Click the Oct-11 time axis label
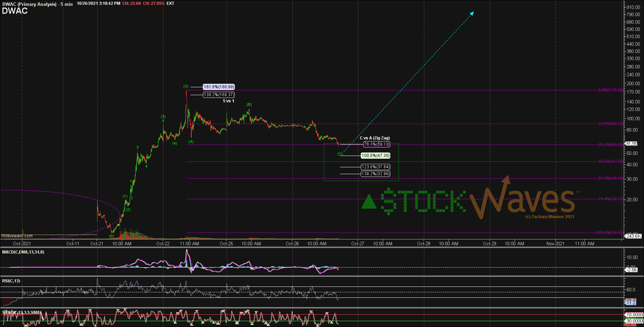The height and width of the screenshot is (327, 644). click(x=72, y=243)
